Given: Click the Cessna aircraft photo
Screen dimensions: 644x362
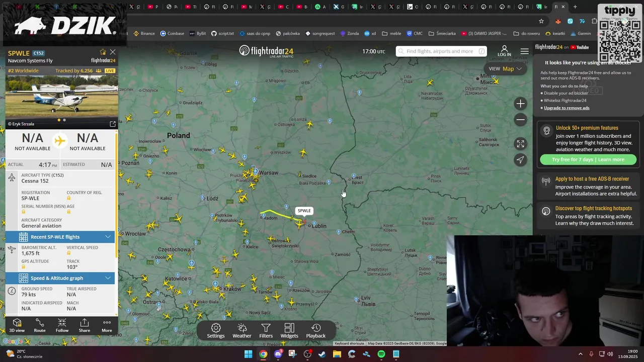Looking at the screenshot, I should [62, 97].
